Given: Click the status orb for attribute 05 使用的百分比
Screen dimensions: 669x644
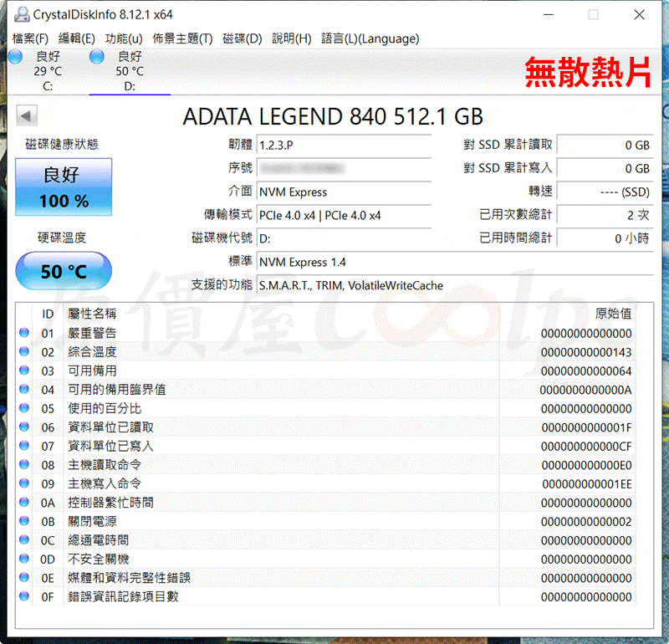Looking at the screenshot, I should click(24, 407).
